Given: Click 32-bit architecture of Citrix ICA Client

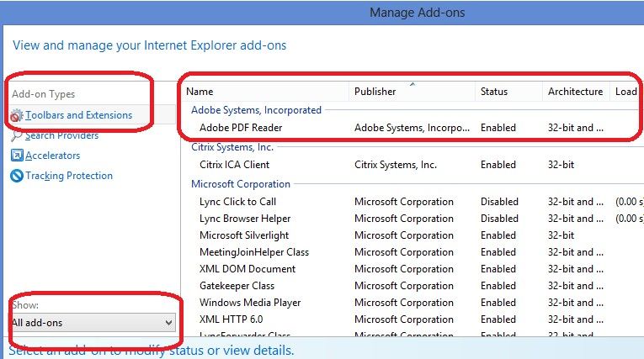Looking at the screenshot, I should 561,165.
